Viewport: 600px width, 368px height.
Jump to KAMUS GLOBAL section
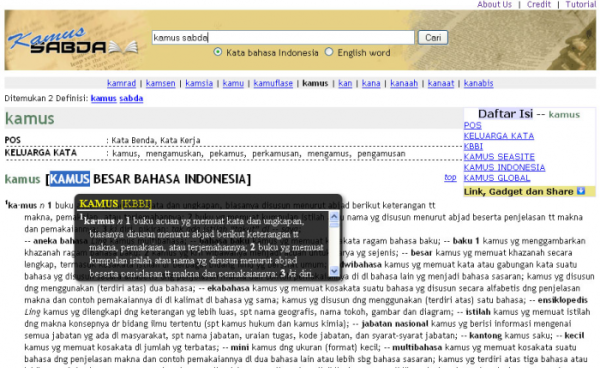[x=497, y=178]
